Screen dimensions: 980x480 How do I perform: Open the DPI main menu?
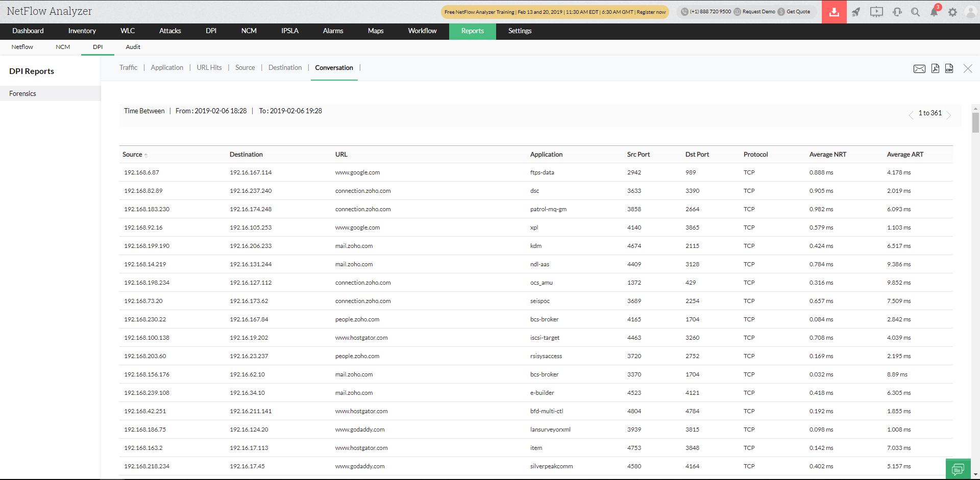tap(211, 31)
